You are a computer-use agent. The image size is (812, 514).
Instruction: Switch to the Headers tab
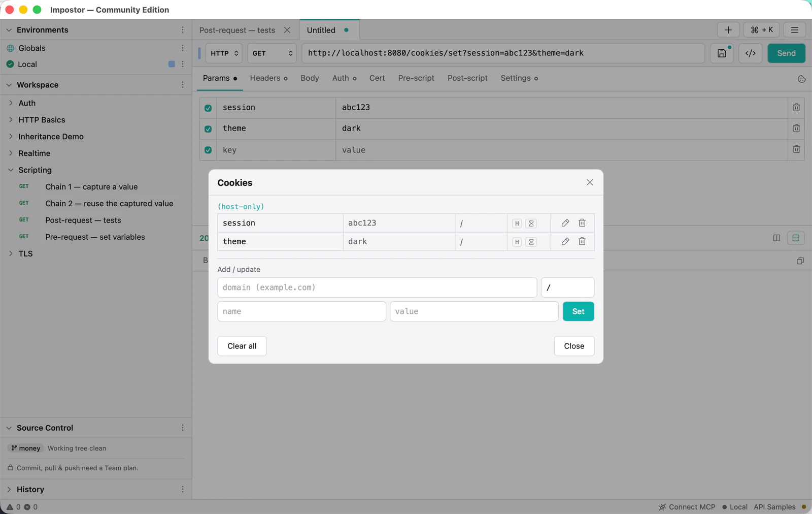(x=268, y=78)
